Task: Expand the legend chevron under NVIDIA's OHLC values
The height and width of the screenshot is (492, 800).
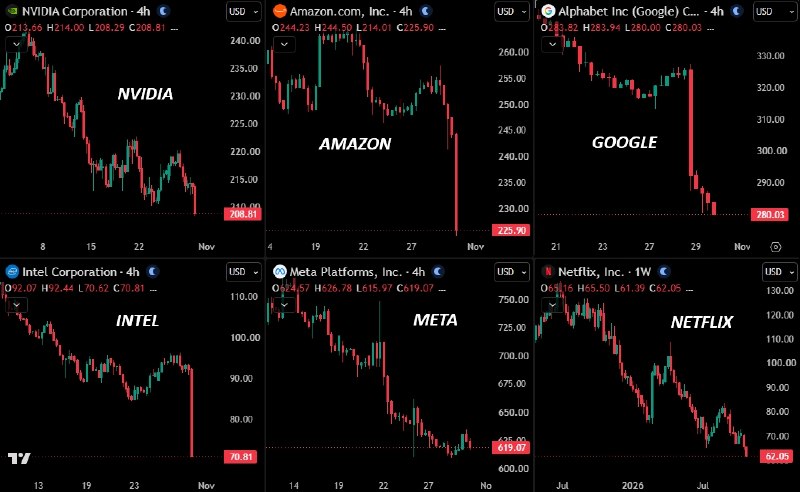Action: (x=16, y=44)
